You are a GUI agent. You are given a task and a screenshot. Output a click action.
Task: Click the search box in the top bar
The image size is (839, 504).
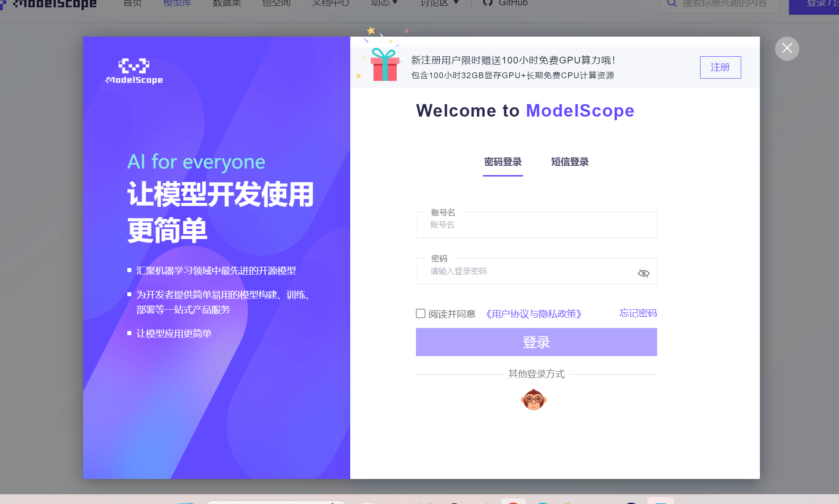tap(719, 4)
